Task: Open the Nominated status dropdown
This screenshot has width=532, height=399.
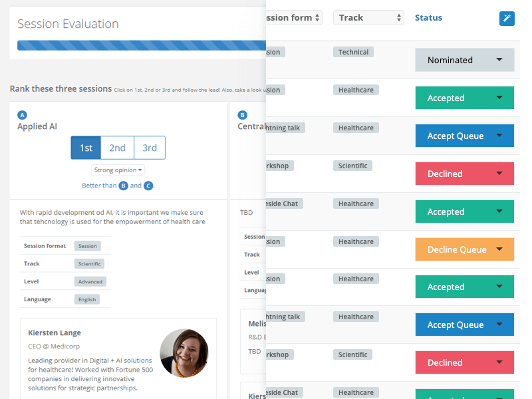Action: (x=464, y=60)
